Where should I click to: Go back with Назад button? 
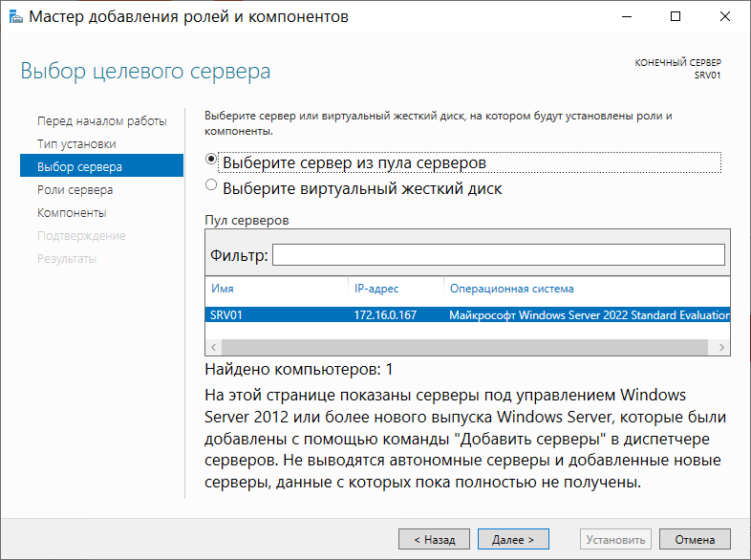tap(434, 539)
